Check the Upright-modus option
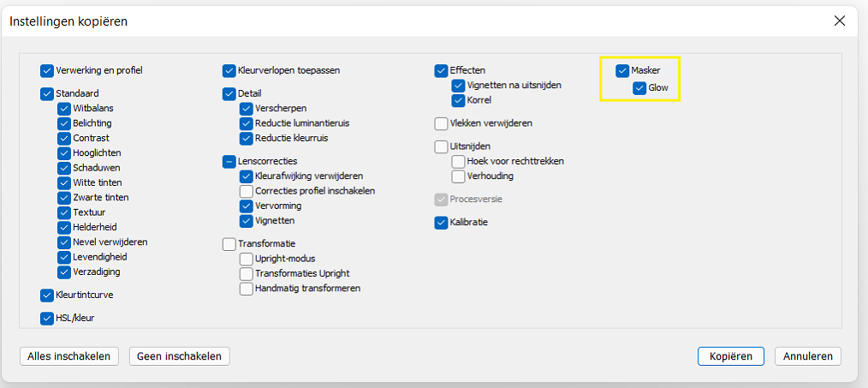The width and height of the screenshot is (868, 388). point(247,259)
